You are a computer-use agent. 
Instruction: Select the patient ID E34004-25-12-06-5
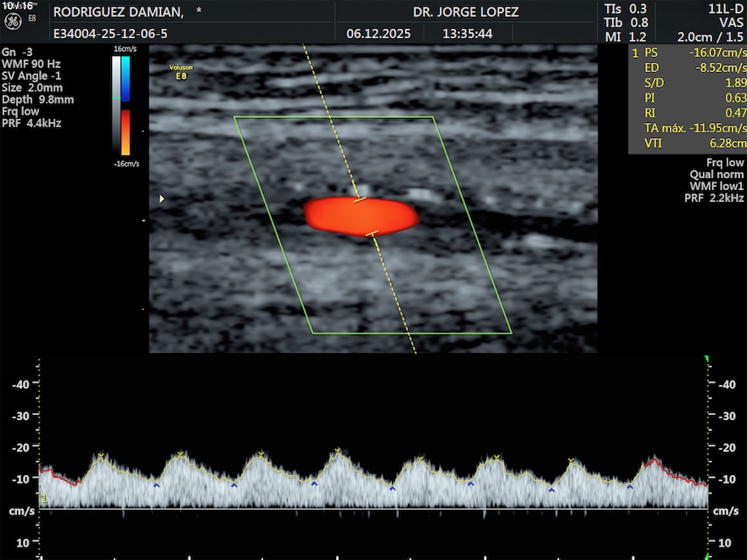point(110,34)
